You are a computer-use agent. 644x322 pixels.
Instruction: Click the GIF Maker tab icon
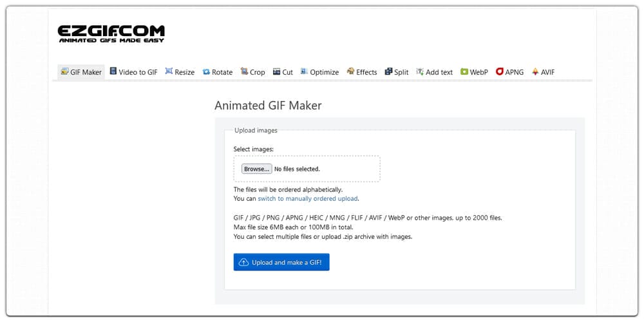(64, 71)
